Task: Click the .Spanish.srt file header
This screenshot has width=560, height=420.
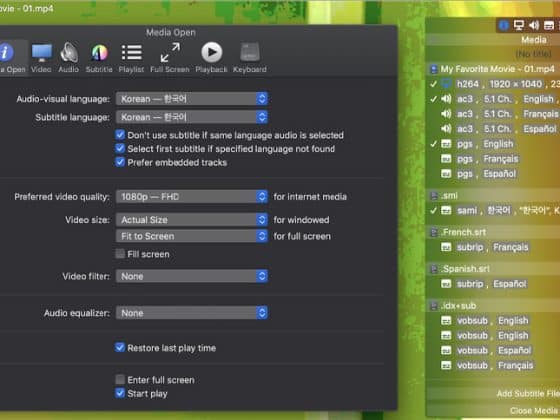Action: click(493, 269)
